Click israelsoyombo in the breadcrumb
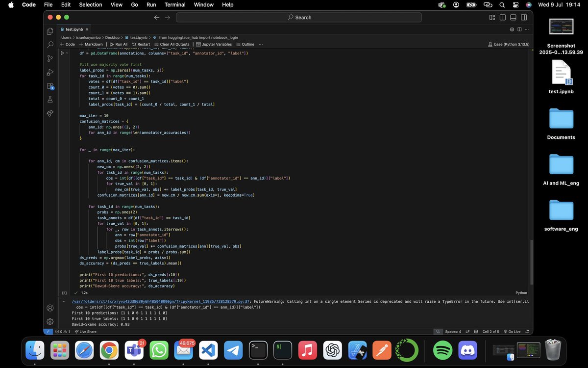The width and height of the screenshot is (588, 368). (x=87, y=37)
